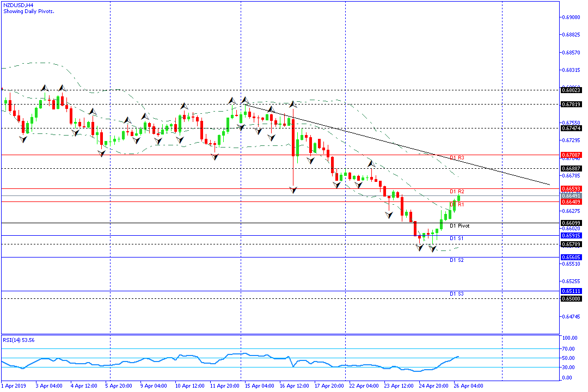The width and height of the screenshot is (588, 392).
Task: Click the blue 0.65605 price tag
Action: point(571,258)
